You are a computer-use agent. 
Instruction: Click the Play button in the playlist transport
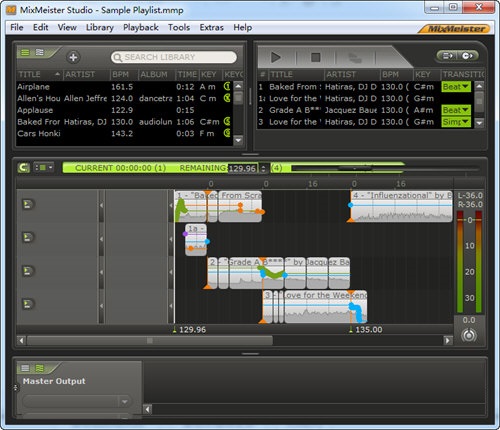tap(276, 57)
